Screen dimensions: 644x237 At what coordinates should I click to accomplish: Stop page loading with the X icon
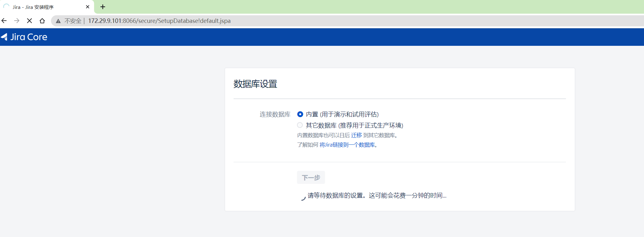click(x=29, y=21)
